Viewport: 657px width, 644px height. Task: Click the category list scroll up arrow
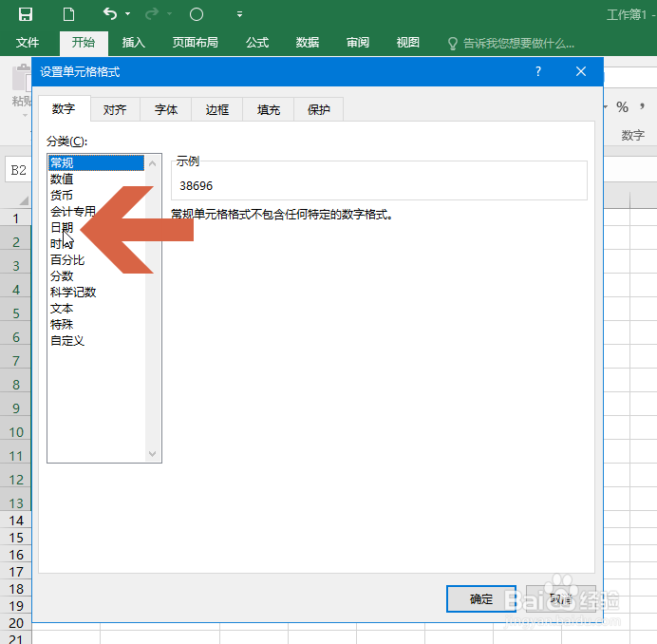tap(153, 163)
